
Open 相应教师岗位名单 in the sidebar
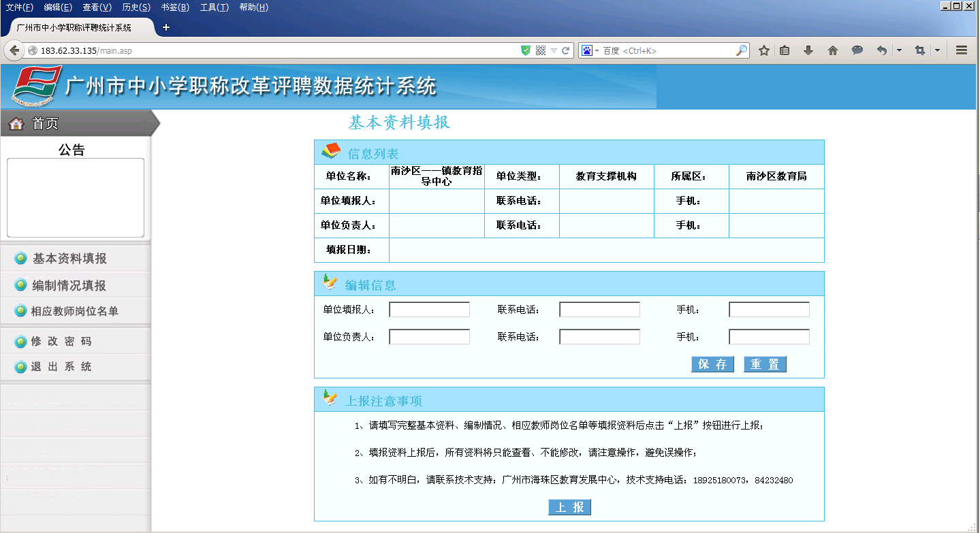point(74,311)
